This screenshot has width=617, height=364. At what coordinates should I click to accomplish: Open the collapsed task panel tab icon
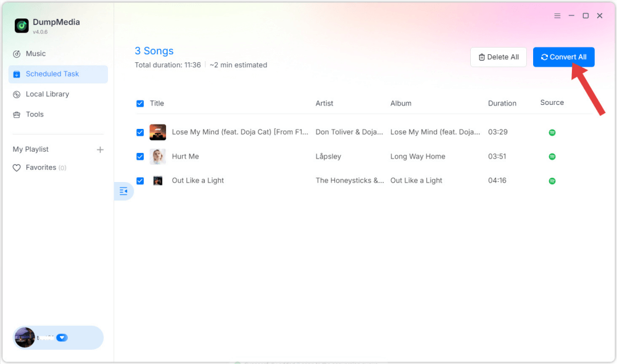click(x=123, y=191)
